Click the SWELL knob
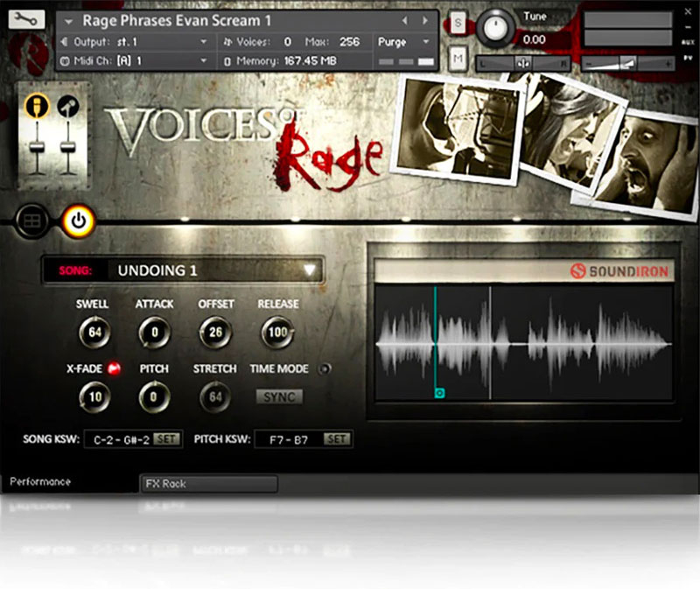The height and width of the screenshot is (589, 700). [x=93, y=333]
